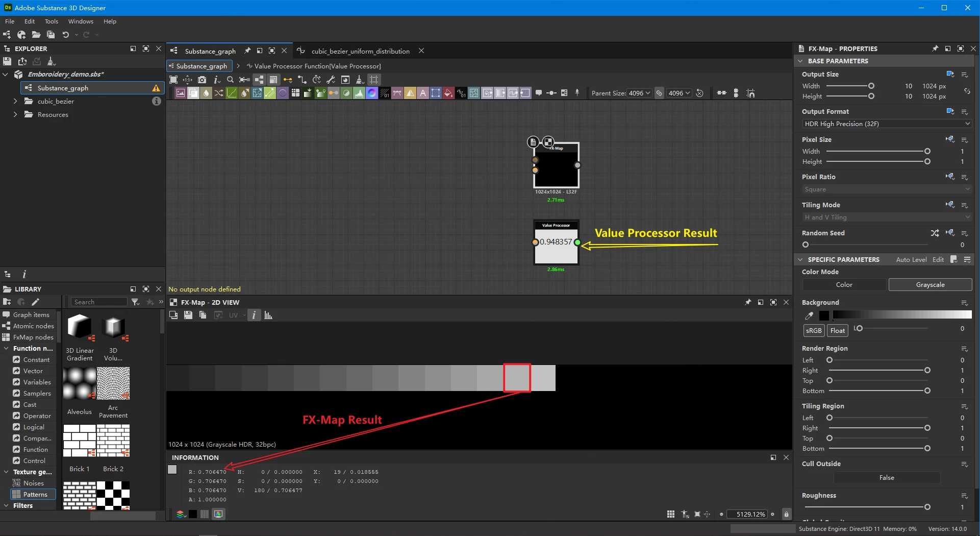Collapse the SPECIFIC PARAMETERS section
Image resolution: width=980 pixels, height=536 pixels.
[800, 259]
